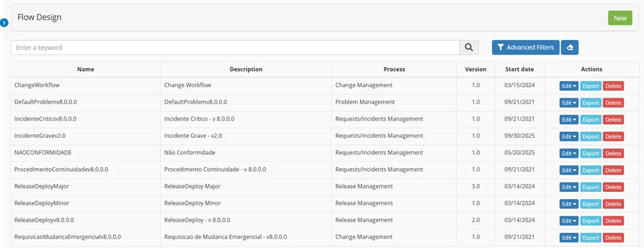Screen dimensions: 644x248
Task: Click version 3.0 of ReleaseDeployMajor
Action: pyautogui.click(x=476, y=186)
